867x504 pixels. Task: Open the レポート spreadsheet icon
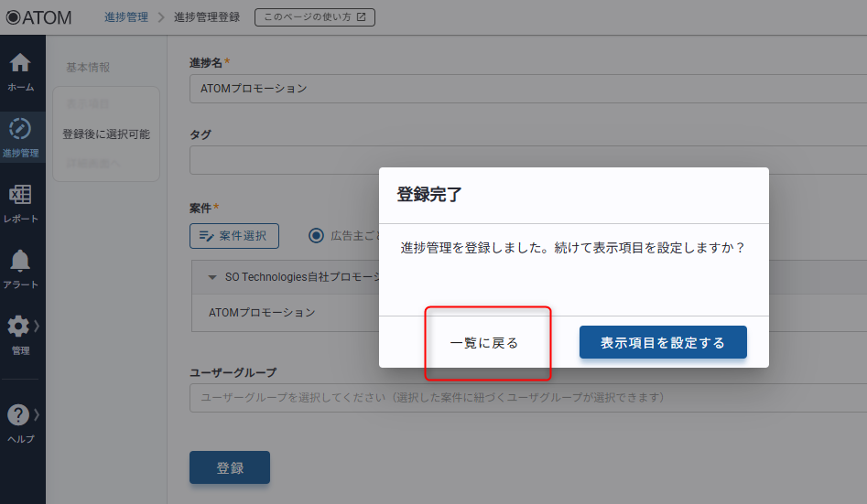click(20, 195)
